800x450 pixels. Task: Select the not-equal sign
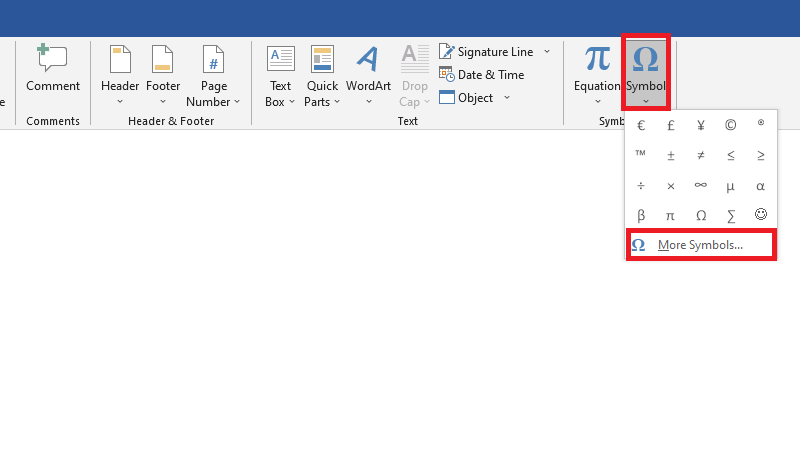coord(701,156)
